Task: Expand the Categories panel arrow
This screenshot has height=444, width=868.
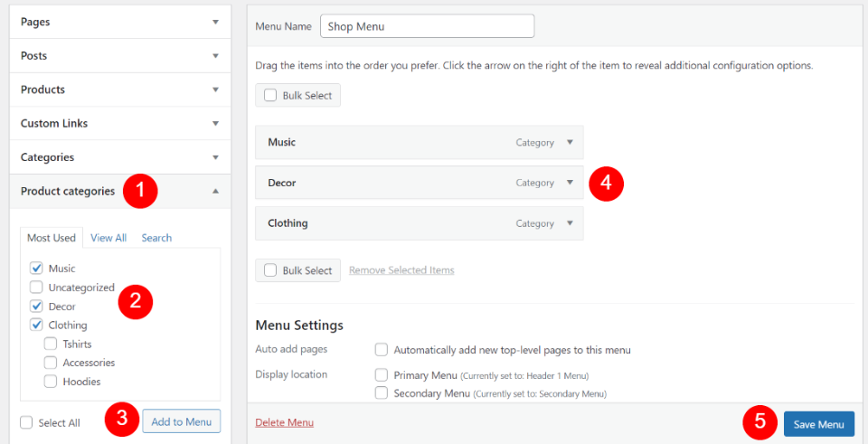Action: [x=215, y=157]
